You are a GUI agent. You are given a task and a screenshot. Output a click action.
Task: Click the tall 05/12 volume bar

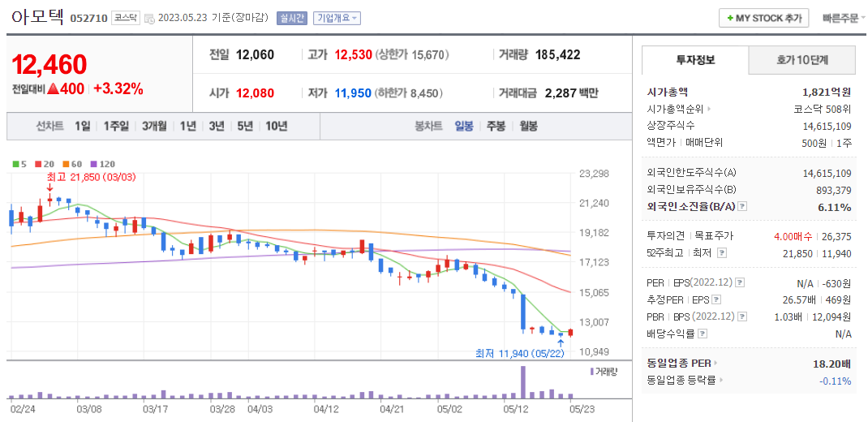click(x=522, y=382)
